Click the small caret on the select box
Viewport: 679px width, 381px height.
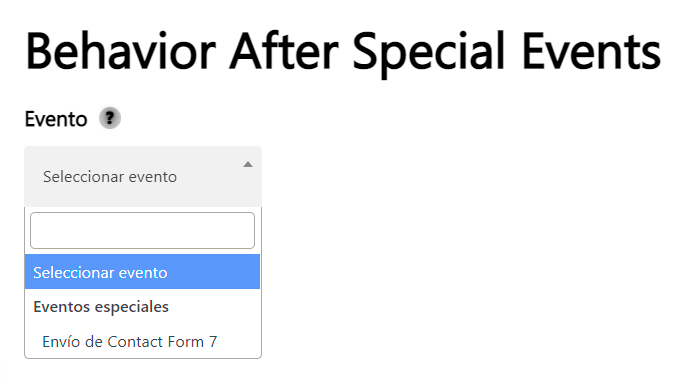(248, 164)
